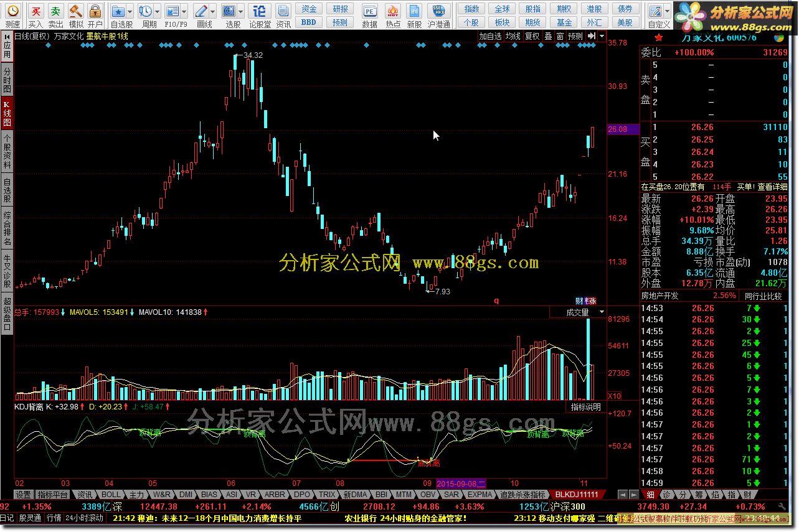Expand the 选股 dropdown arrow
Viewport: 799px width, 532px height.
point(241,11)
